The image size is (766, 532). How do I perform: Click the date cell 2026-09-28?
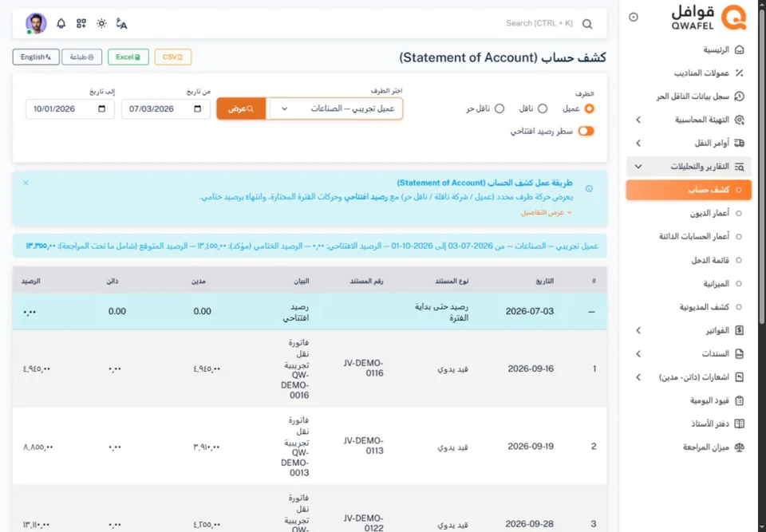531,524
